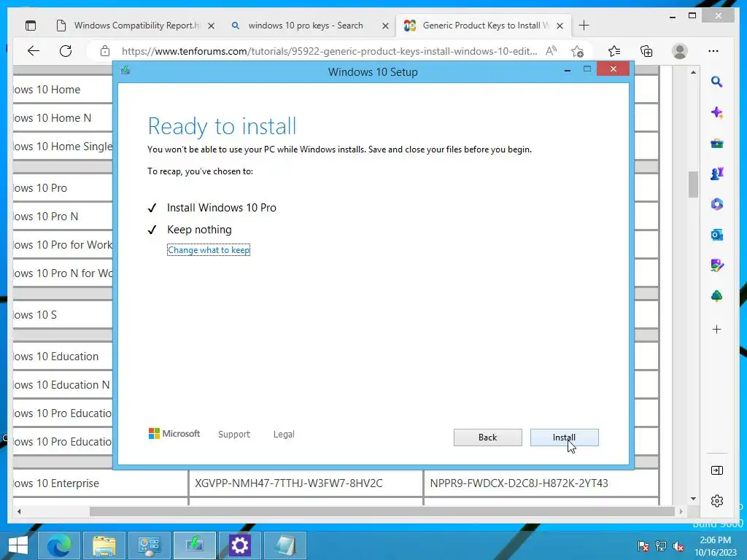The height and width of the screenshot is (560, 747).
Task: Open Action Center flag tray icon
Action: [x=643, y=545]
